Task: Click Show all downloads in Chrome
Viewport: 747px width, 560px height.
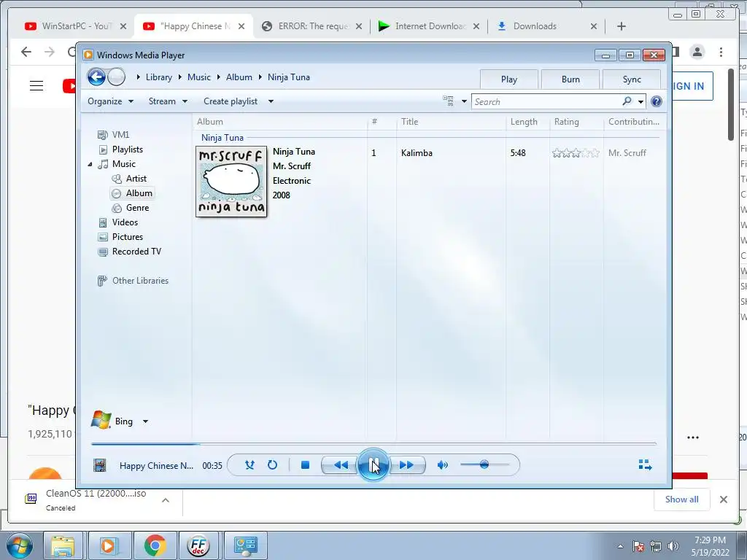Action: click(682, 499)
